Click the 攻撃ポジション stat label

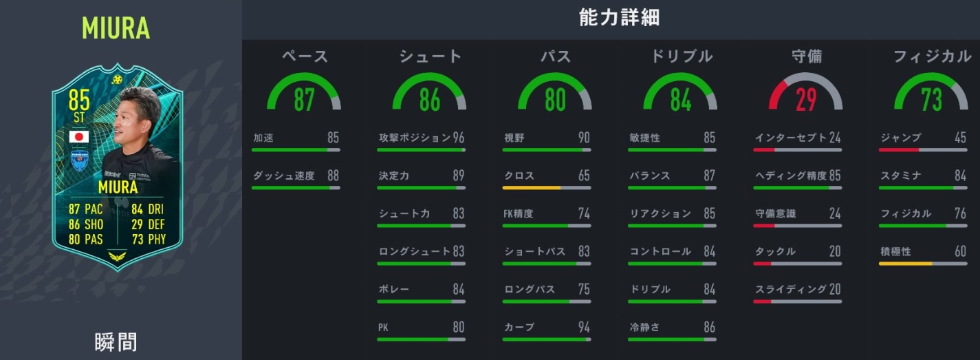[x=414, y=138]
